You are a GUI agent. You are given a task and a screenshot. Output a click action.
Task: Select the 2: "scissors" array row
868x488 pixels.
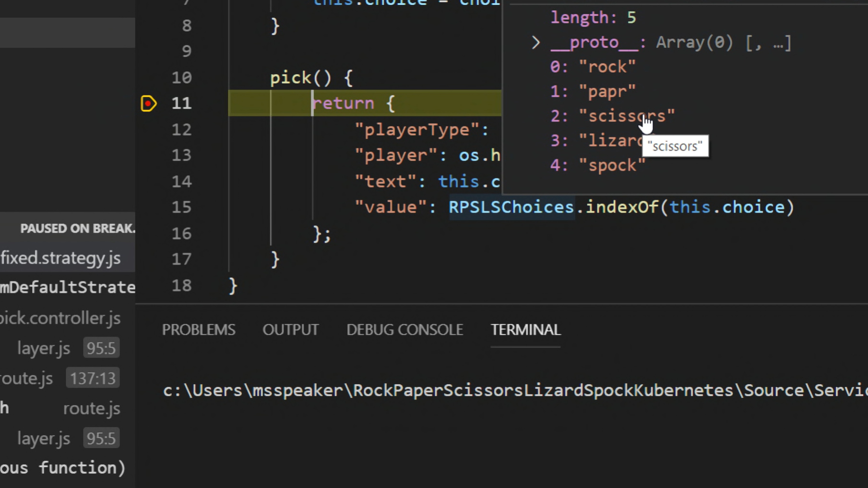612,116
